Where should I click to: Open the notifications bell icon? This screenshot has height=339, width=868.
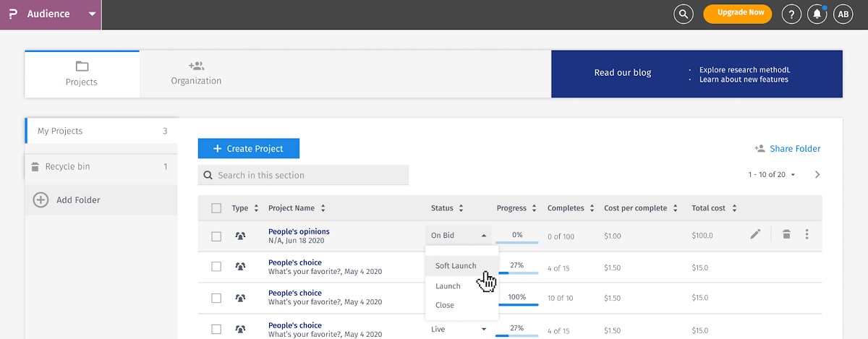(817, 14)
